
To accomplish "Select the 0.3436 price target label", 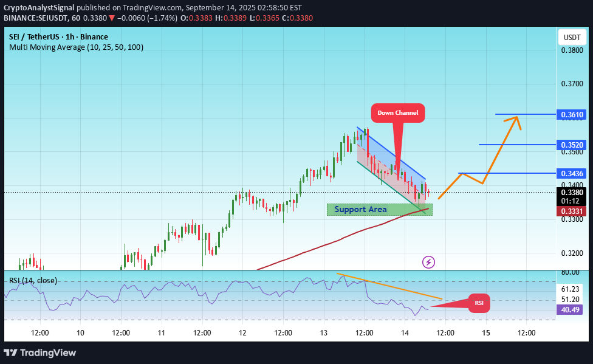I will (x=571, y=173).
